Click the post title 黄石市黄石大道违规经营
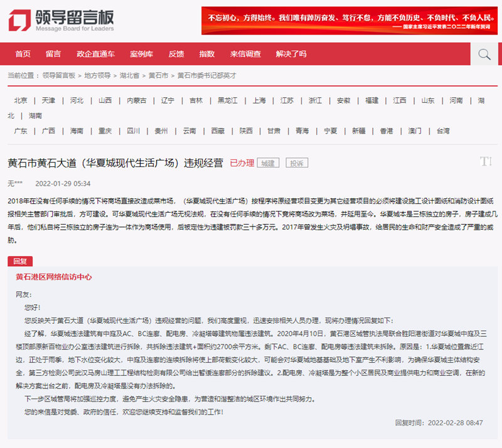 (115, 163)
